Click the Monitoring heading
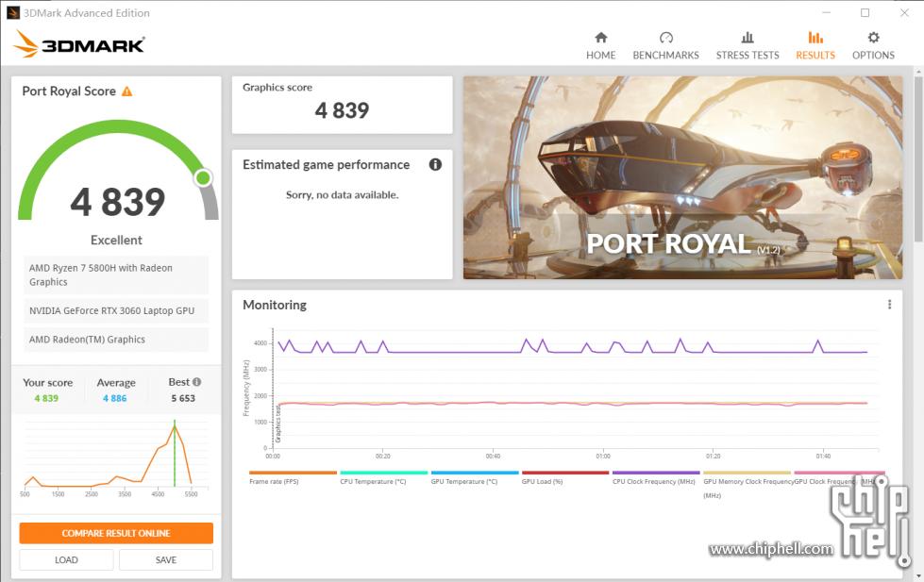The width and height of the screenshot is (924, 582). pyautogui.click(x=275, y=305)
